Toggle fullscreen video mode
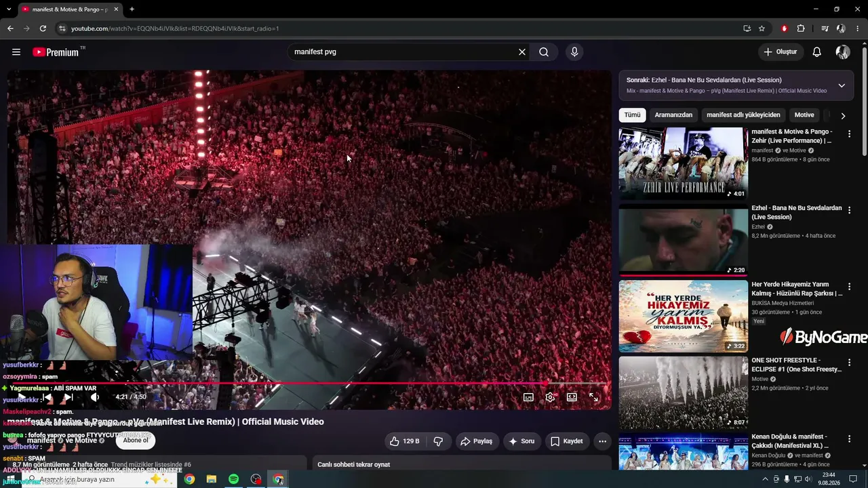Viewport: 868px width, 488px height. coord(593,397)
